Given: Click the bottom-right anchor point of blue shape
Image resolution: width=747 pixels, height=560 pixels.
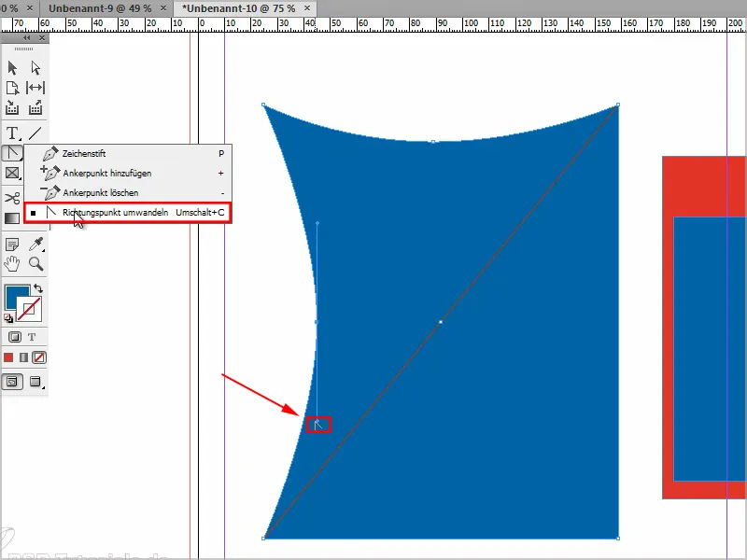Looking at the screenshot, I should (x=618, y=539).
